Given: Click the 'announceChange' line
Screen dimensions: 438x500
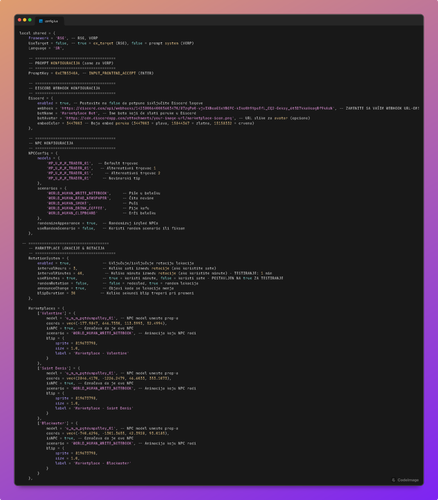Looking at the screenshot, I should [105, 288].
